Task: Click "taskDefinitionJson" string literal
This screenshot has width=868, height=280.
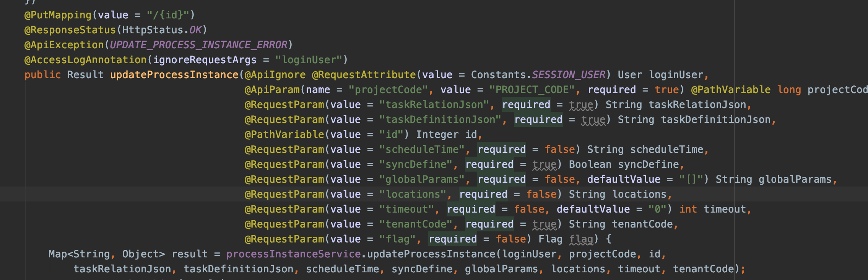Action: click(441, 120)
